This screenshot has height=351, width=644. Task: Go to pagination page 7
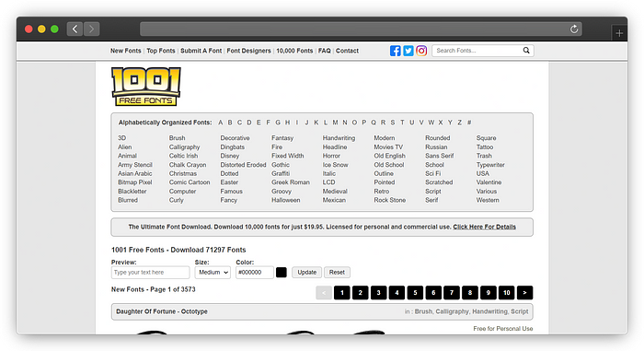pyautogui.click(x=452, y=293)
